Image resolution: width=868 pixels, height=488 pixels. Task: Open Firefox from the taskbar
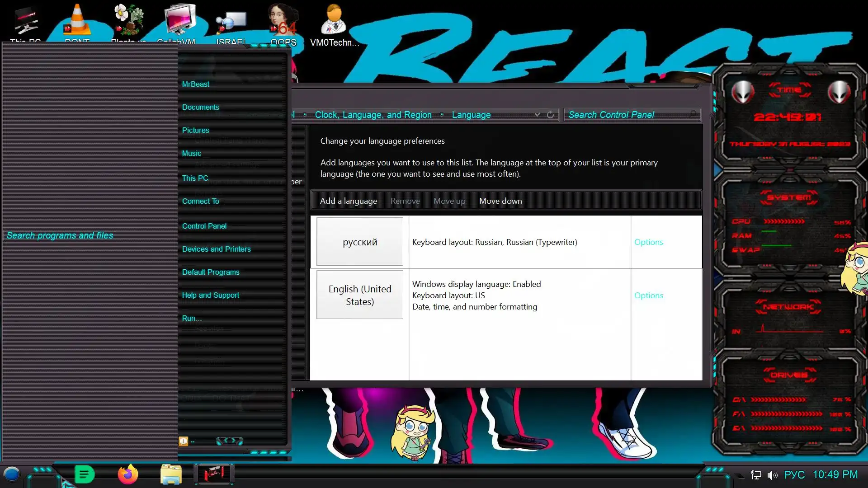pos(128,474)
